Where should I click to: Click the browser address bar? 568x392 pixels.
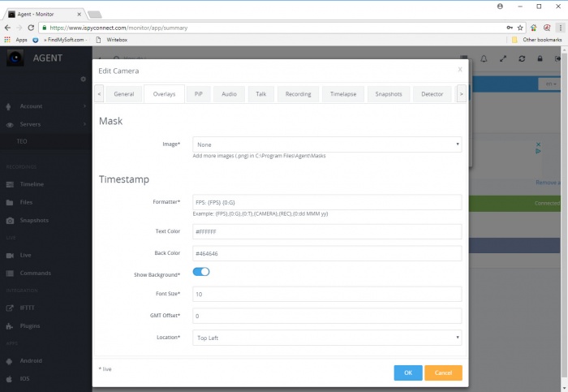click(x=275, y=28)
